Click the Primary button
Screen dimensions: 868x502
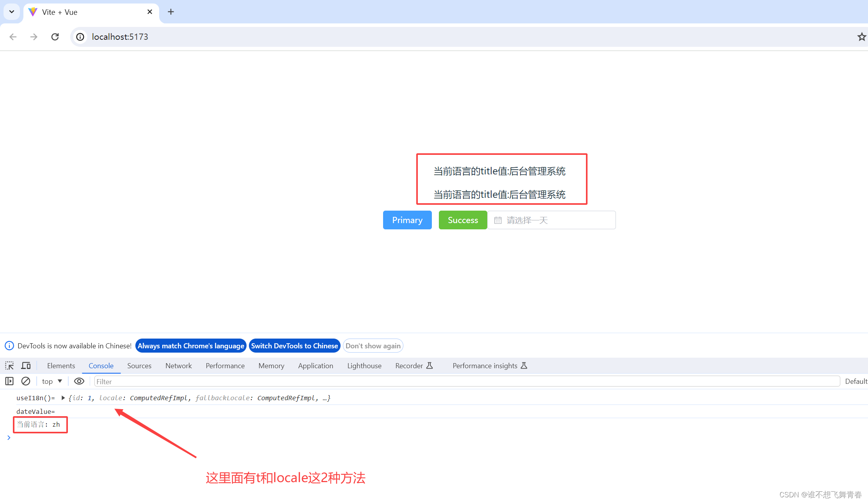pyautogui.click(x=407, y=220)
